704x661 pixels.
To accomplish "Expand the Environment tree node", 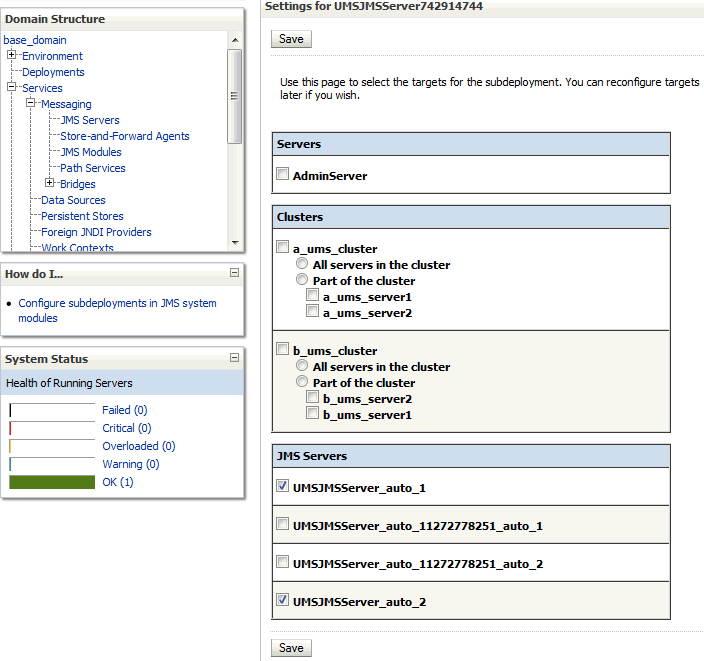I will (x=12, y=55).
